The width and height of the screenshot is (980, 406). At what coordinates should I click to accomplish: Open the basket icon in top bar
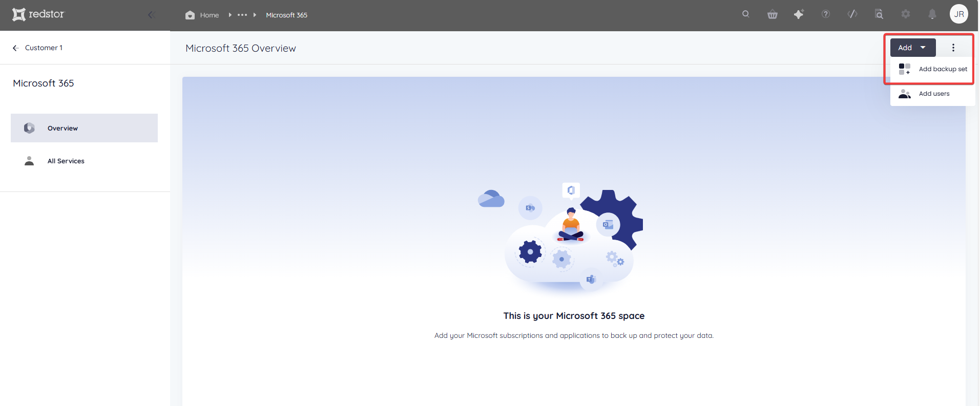(x=773, y=14)
